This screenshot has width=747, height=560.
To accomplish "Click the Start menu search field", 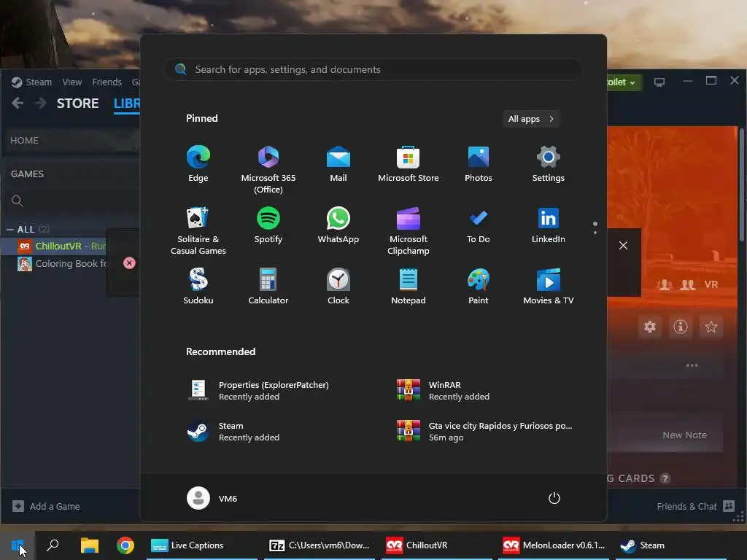I will [x=373, y=69].
